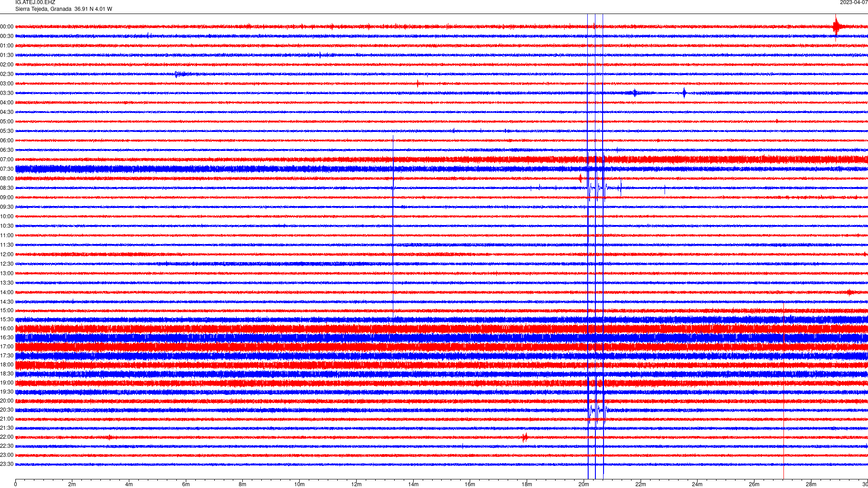Select the 08:30 time row label
Screen dimensions: 868x488
pyautogui.click(x=7, y=188)
